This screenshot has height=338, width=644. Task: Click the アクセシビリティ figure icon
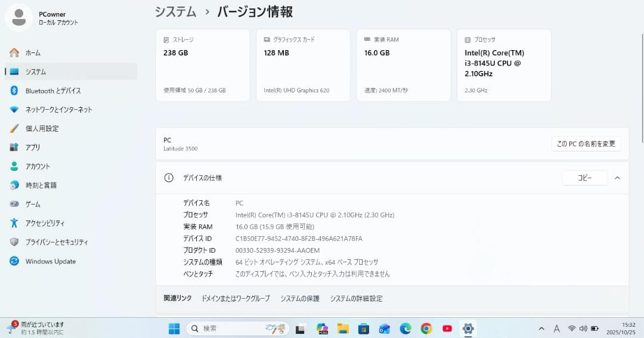click(x=14, y=223)
